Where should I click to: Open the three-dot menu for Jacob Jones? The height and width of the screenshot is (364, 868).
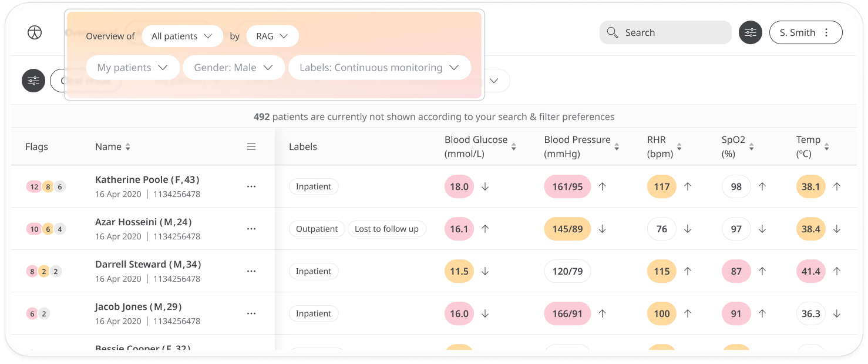coord(251,313)
